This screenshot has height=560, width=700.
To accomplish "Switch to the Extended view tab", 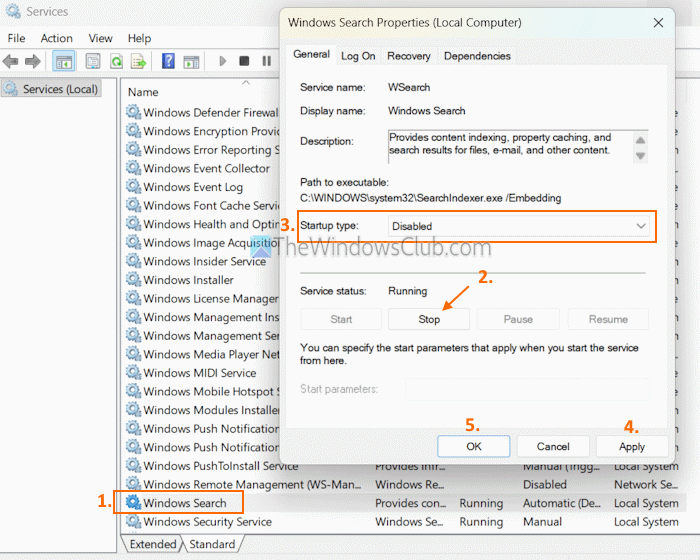I will pos(153,544).
